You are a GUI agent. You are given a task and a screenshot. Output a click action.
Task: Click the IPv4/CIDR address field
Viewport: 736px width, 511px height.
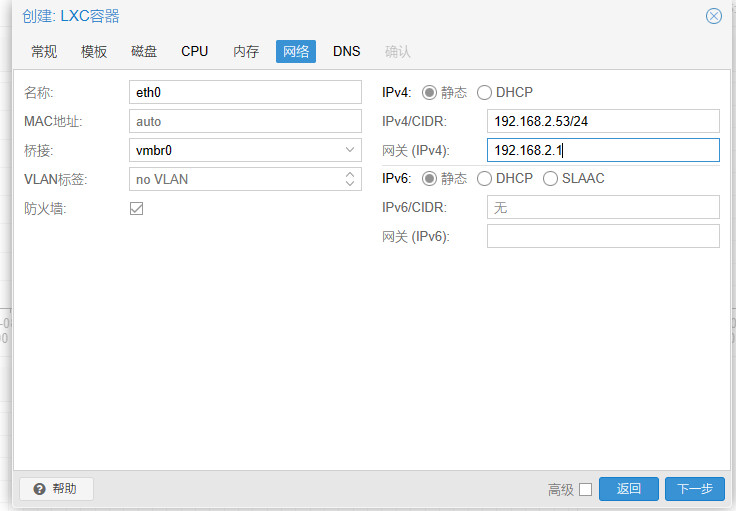coord(603,121)
